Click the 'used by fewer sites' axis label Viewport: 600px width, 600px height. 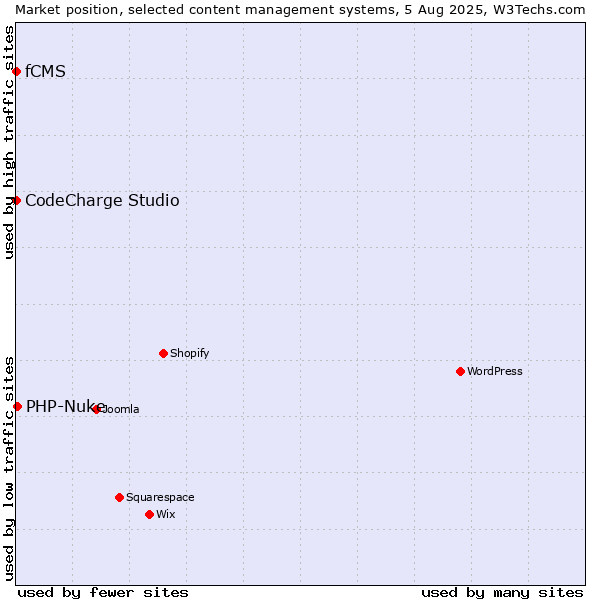[x=103, y=593]
